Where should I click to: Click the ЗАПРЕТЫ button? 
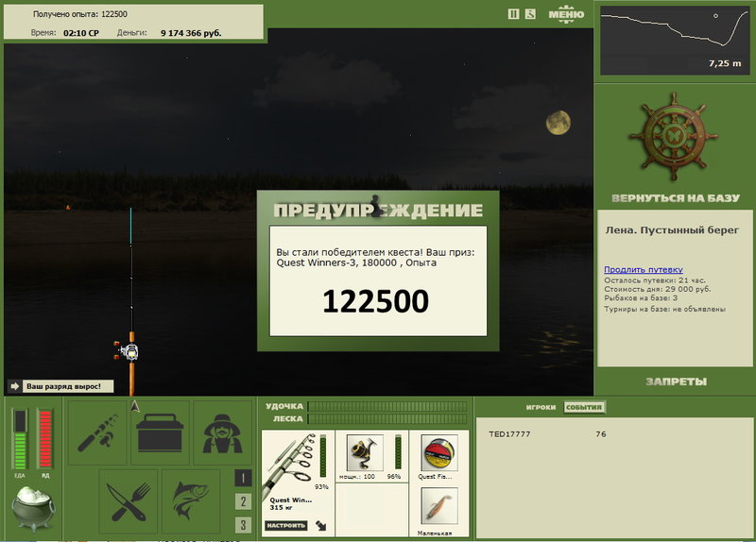pyautogui.click(x=676, y=382)
